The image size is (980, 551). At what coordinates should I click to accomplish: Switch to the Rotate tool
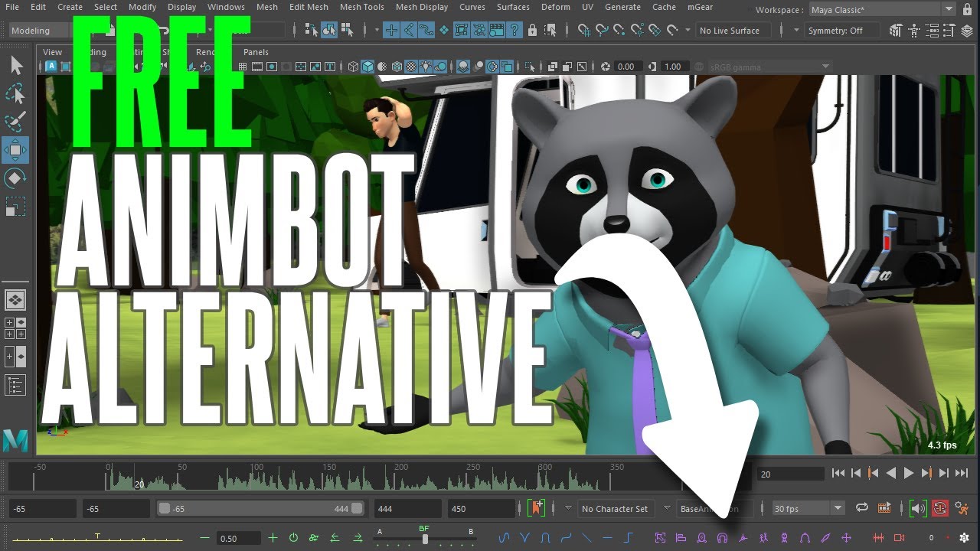click(x=15, y=178)
